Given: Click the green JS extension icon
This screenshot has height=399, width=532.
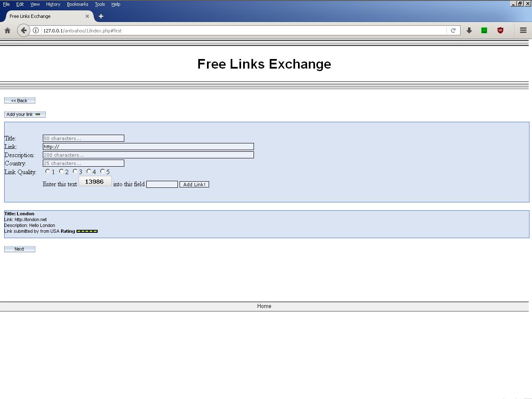Looking at the screenshot, I should point(484,30).
